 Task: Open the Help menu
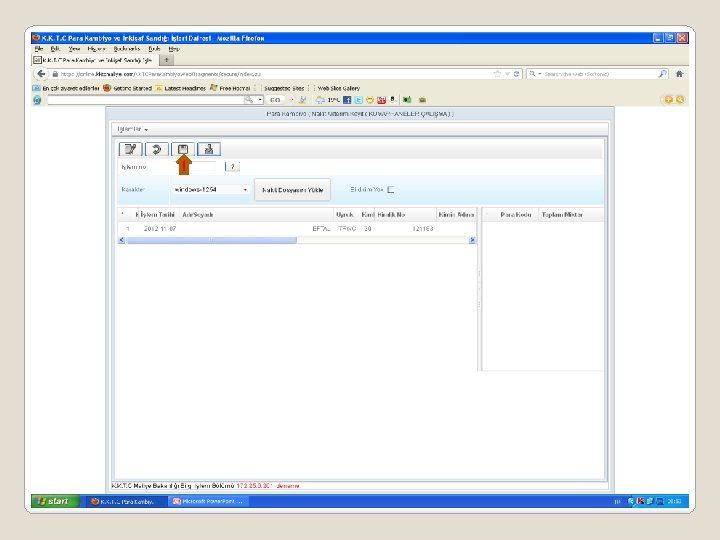[x=174, y=49]
